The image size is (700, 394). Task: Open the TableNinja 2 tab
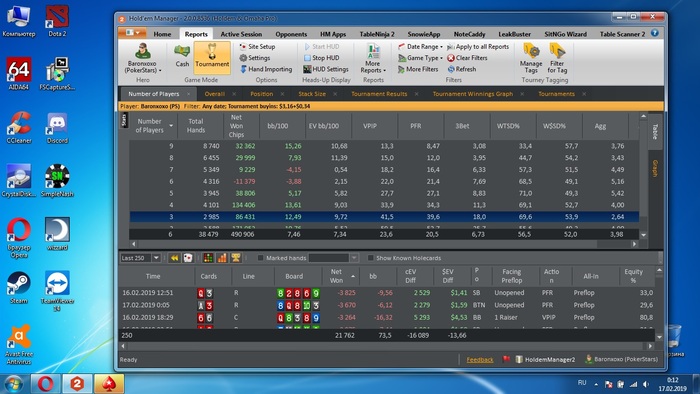[377, 34]
